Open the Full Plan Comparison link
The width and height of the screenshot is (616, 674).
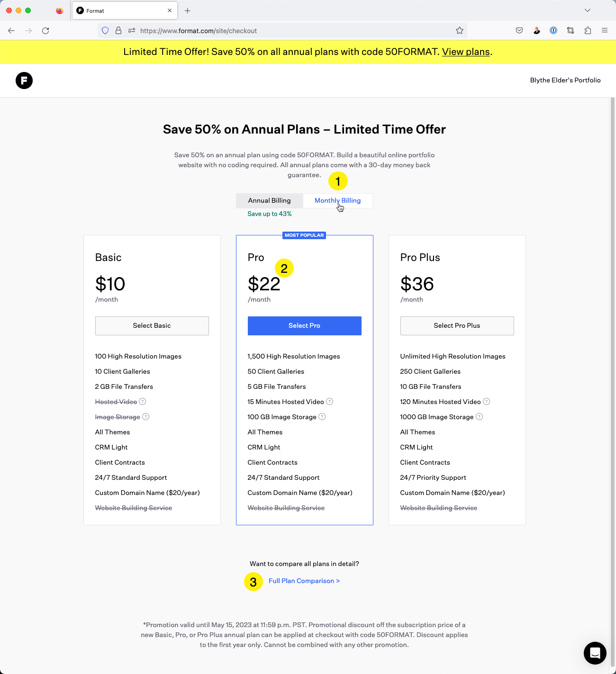[304, 581]
